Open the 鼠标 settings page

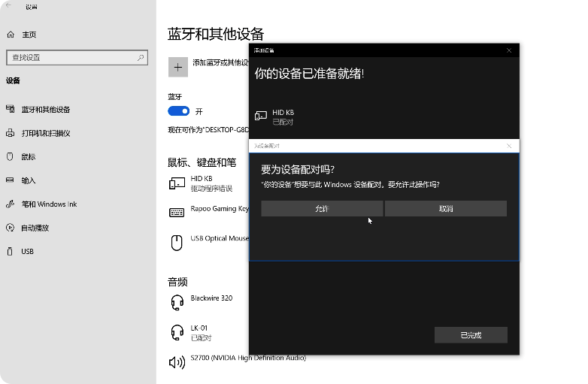[28, 157]
